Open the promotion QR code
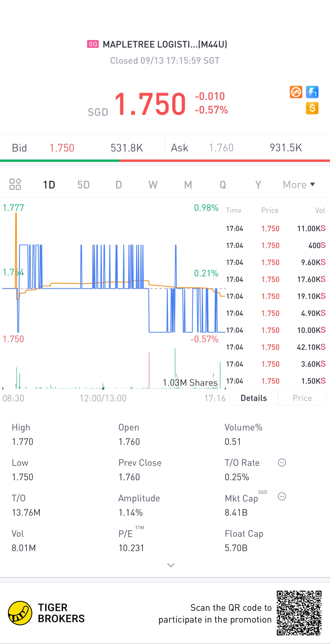The height and width of the screenshot is (644, 330). pos(299,613)
